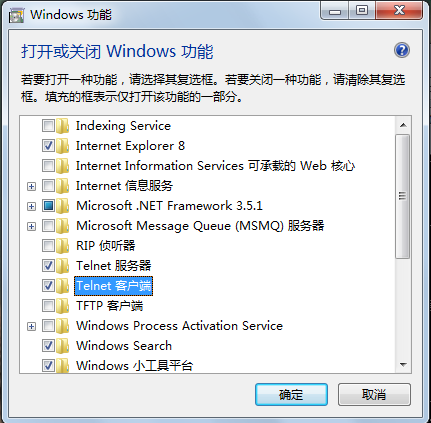Viewport: 431px width, 423px height.
Task: Expand the Microsoft Message Queue (MSMQ) node
Action: click(31, 226)
